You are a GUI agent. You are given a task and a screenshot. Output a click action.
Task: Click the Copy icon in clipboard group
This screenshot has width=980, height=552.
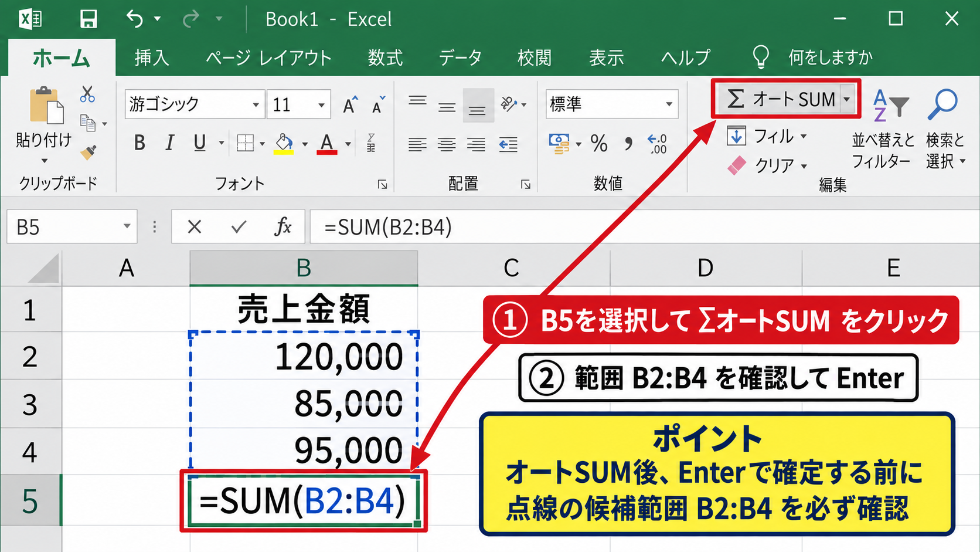click(88, 123)
